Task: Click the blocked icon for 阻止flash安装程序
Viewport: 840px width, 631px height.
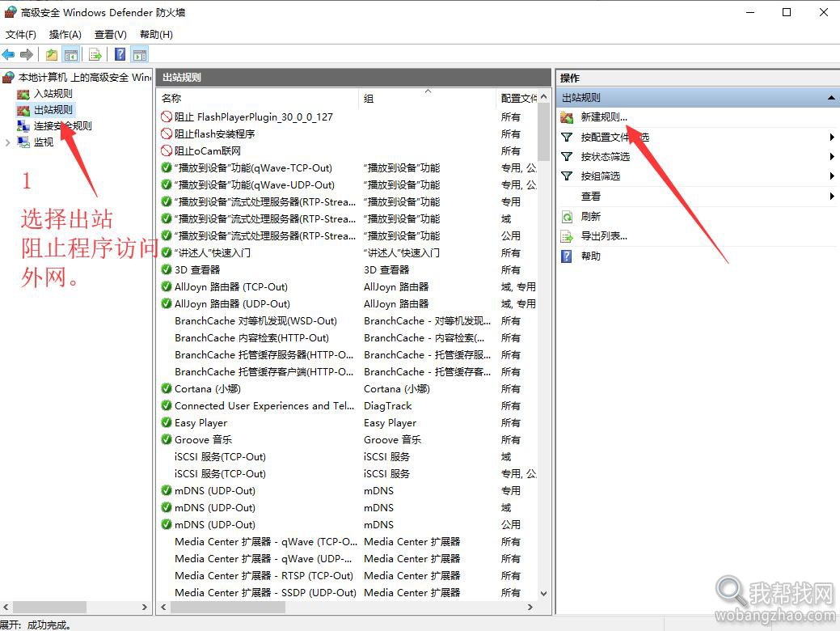Action: click(x=167, y=134)
